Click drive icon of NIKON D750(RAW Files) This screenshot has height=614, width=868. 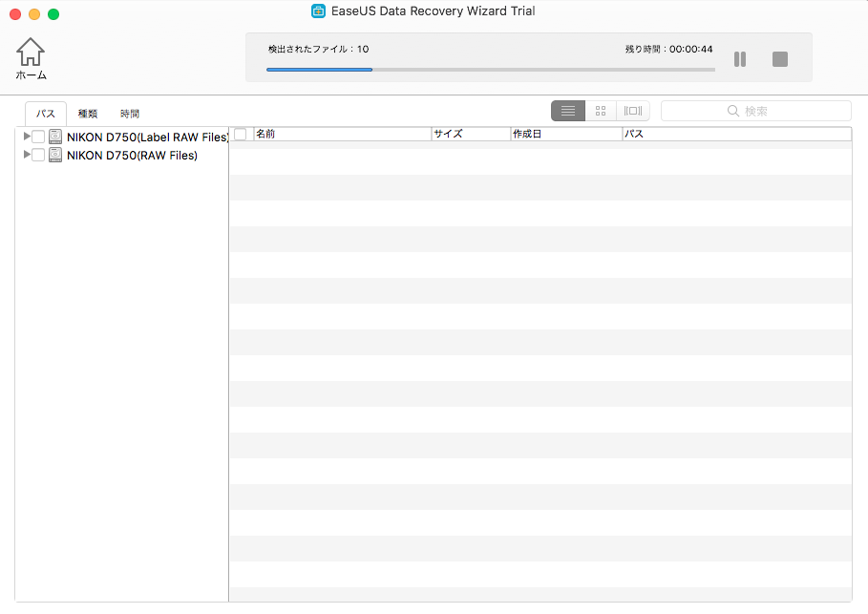(x=55, y=155)
